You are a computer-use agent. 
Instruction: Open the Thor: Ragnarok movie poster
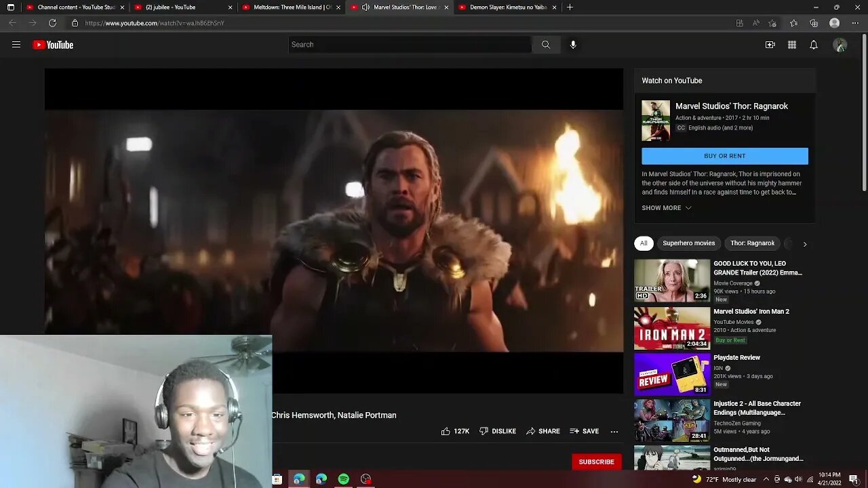point(656,121)
